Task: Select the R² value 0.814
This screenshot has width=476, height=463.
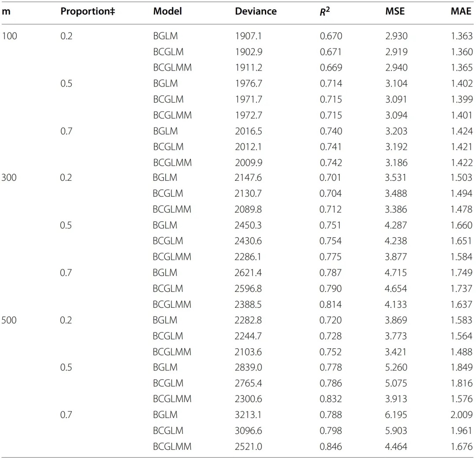Action: click(330, 304)
